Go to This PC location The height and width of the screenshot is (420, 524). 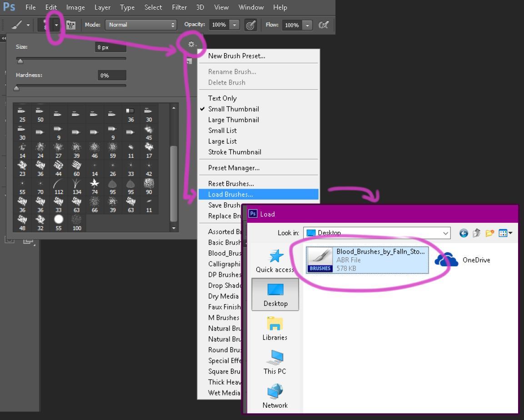(x=275, y=363)
